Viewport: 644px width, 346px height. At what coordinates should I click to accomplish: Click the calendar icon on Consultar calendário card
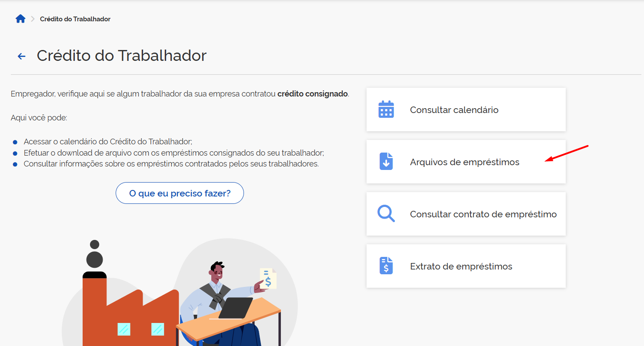pyautogui.click(x=386, y=110)
